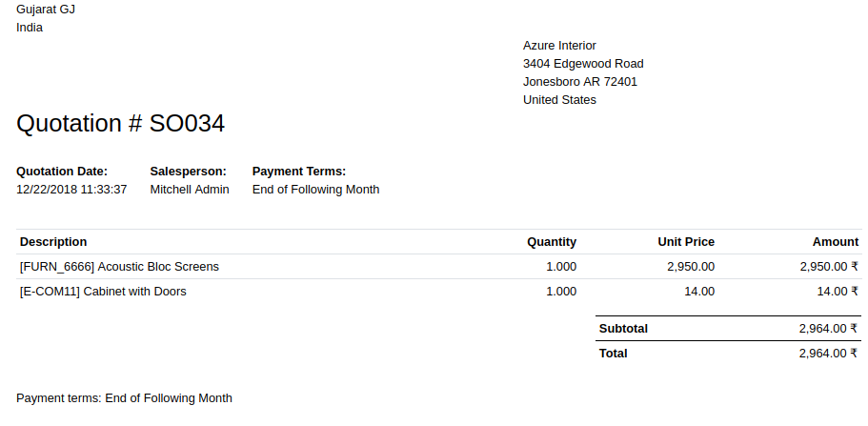Click the 2,950.00 unit price value
Viewport: 868px width, 426px height.
click(x=691, y=267)
